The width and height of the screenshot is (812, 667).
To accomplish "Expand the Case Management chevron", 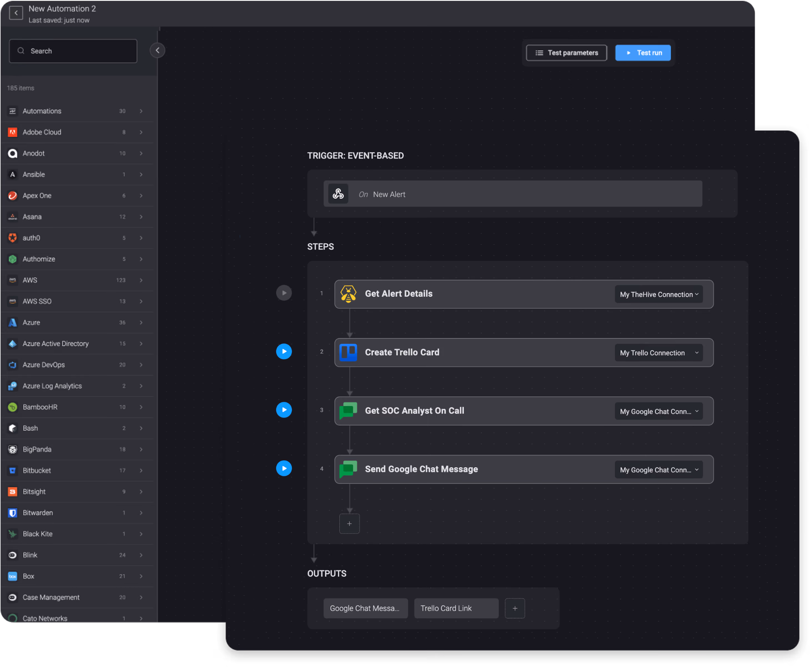I will coord(141,597).
